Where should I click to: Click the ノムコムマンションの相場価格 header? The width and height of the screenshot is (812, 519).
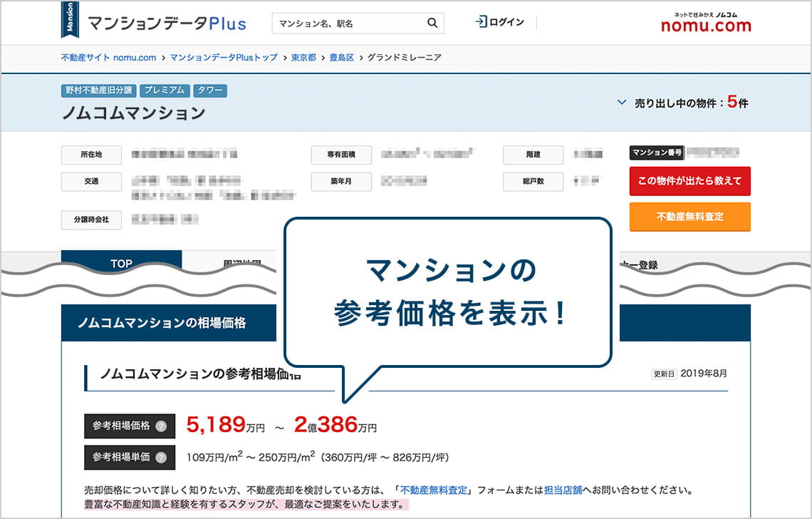[162, 323]
